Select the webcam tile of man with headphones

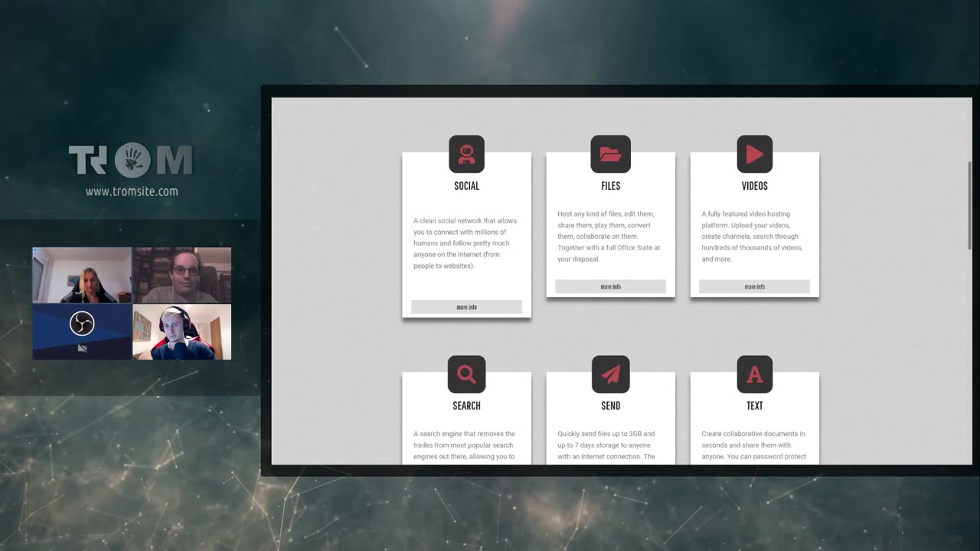point(181,331)
